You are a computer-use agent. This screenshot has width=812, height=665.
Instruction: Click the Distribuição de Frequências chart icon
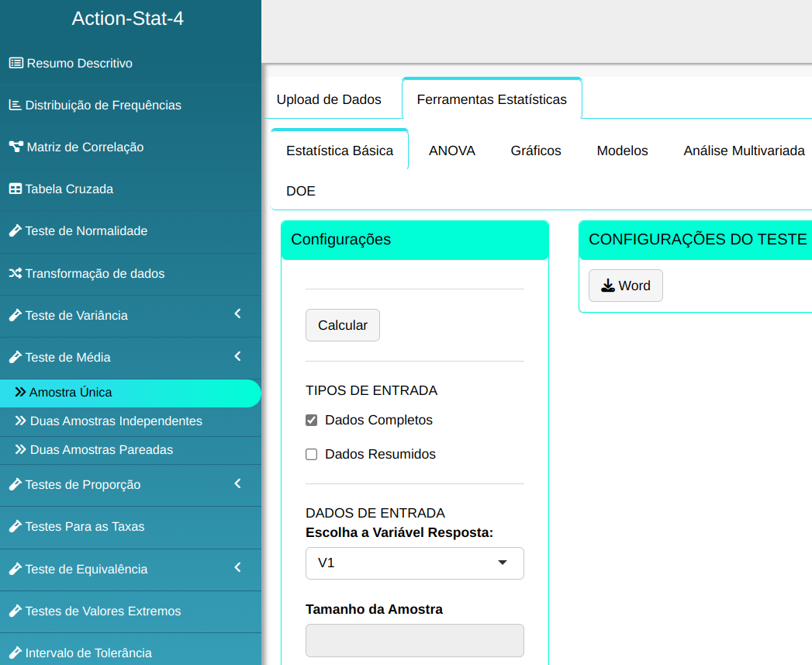pos(15,105)
